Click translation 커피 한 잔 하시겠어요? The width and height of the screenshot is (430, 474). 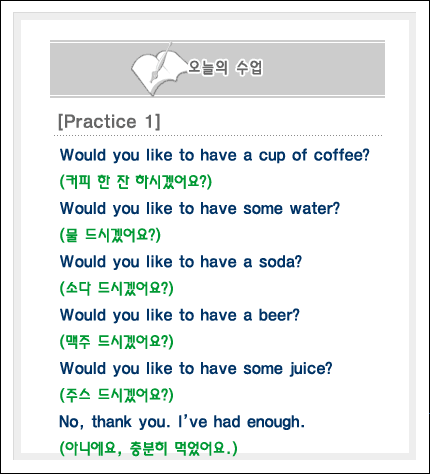coord(136,182)
